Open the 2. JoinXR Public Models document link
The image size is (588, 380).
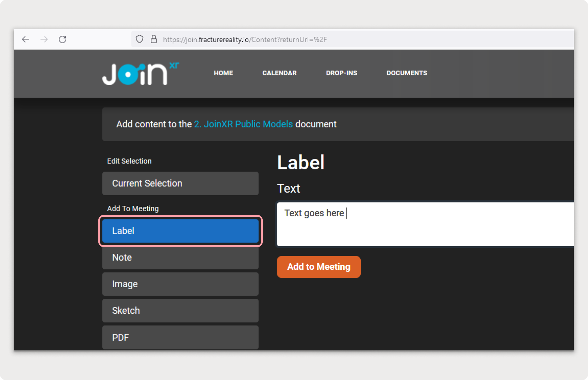click(x=243, y=124)
